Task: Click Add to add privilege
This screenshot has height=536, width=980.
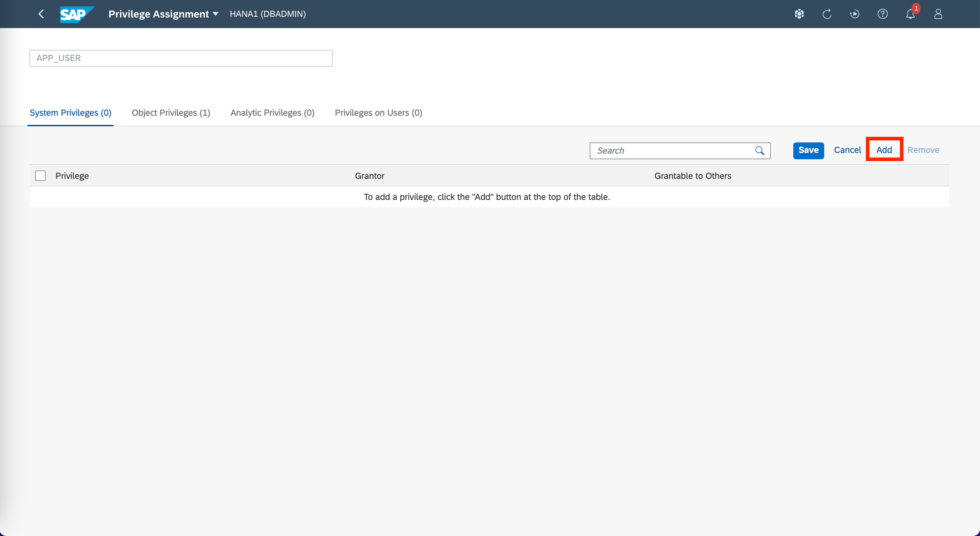Action: point(884,150)
